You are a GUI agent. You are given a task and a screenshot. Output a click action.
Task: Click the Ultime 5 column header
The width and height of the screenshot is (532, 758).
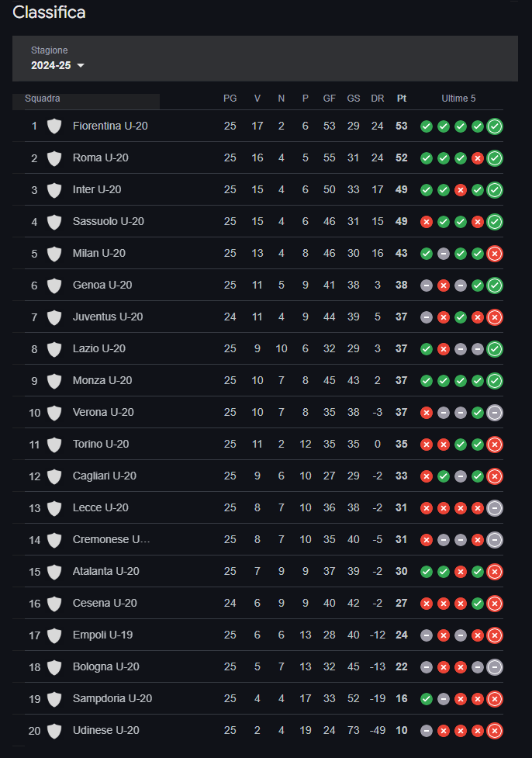pyautogui.click(x=458, y=99)
